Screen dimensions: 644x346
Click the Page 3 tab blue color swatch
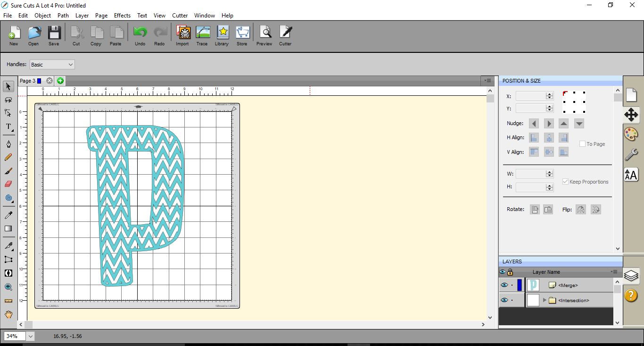pyautogui.click(x=39, y=81)
